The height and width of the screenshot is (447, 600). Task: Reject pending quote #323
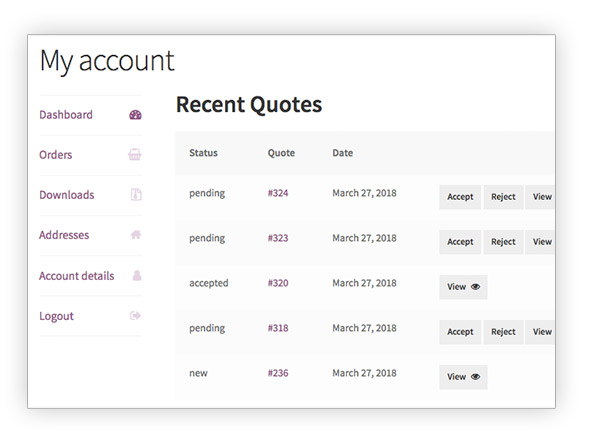[x=503, y=242]
